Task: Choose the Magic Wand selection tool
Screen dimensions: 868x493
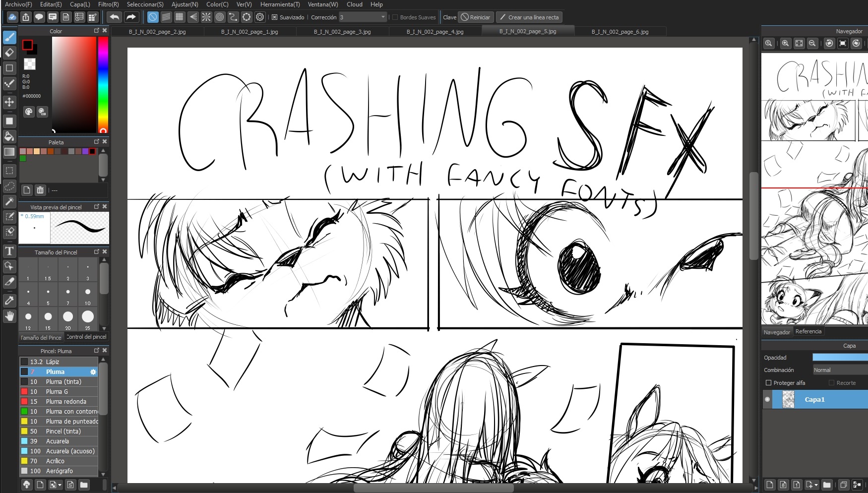Action: tap(9, 201)
